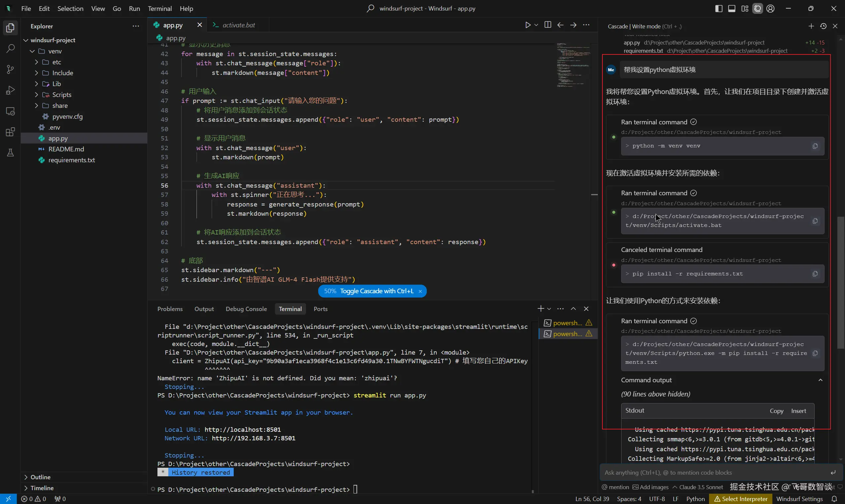Image resolution: width=845 pixels, height=504 pixels.
Task: Switch to the Problems panel tab
Action: coord(170,309)
